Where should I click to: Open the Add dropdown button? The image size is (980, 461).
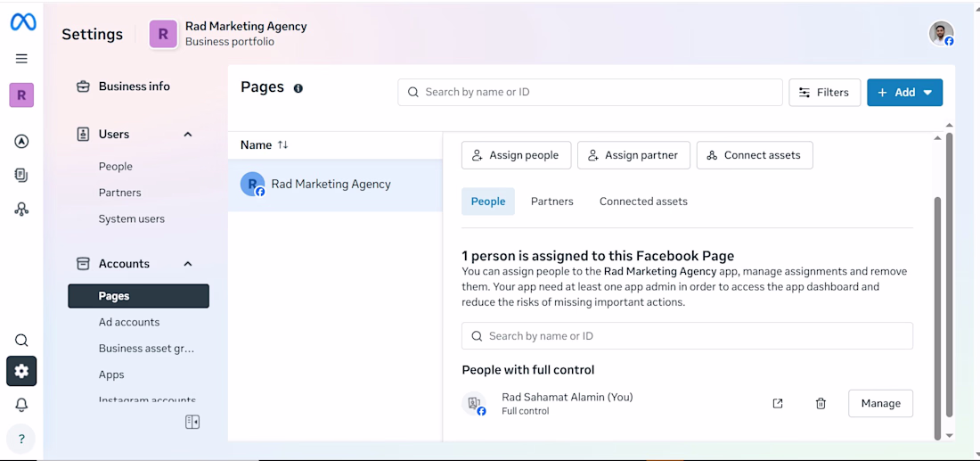(904, 92)
